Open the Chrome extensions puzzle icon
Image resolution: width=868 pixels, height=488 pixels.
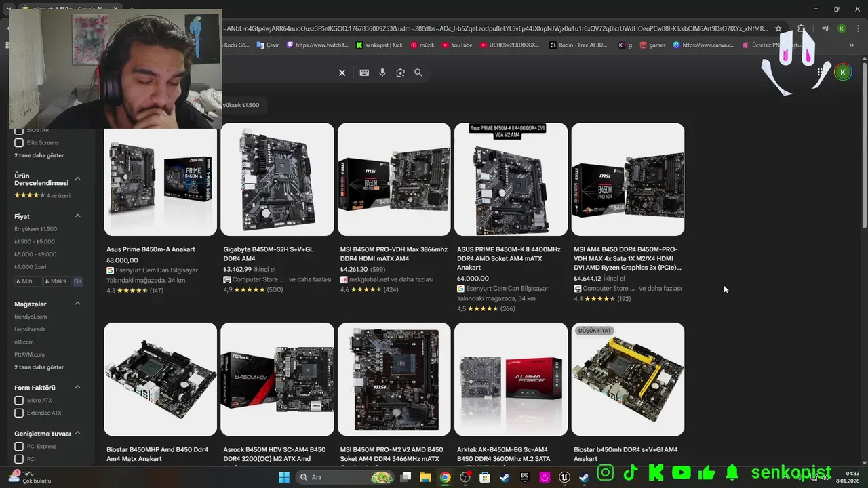tap(801, 28)
